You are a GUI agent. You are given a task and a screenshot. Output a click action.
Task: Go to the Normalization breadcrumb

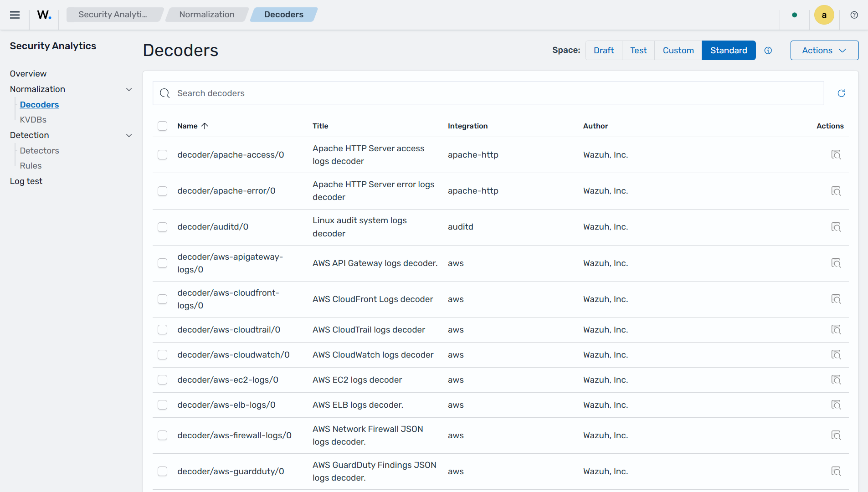pos(207,15)
